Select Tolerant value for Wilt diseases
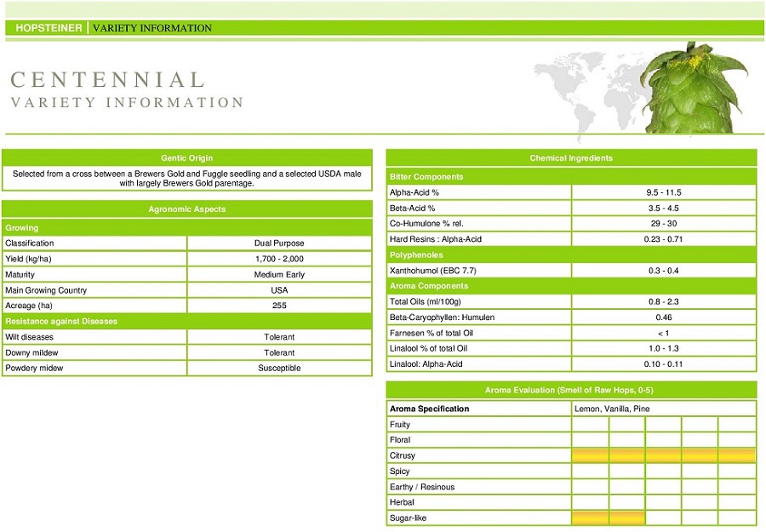Image resolution: width=766 pixels, height=532 pixels. (279, 336)
